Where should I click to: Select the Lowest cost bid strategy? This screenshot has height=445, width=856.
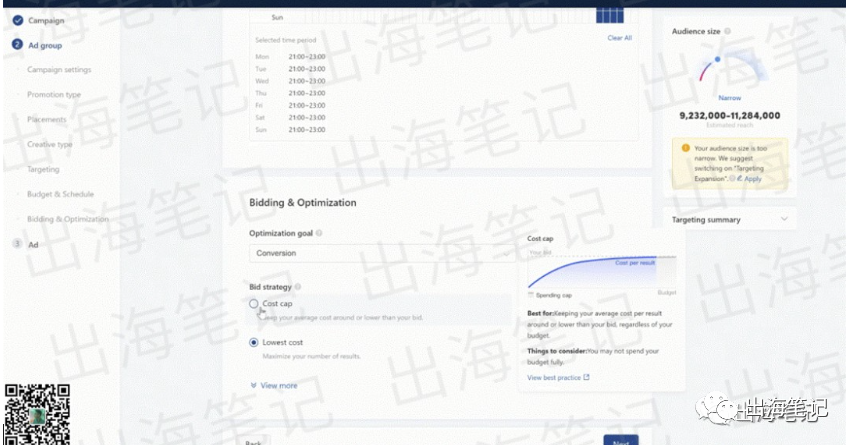click(254, 343)
